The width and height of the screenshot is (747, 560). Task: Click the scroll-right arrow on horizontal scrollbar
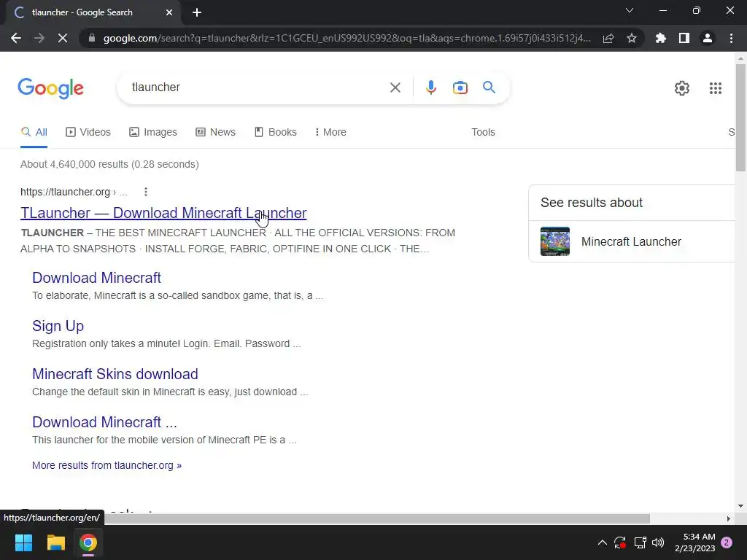tap(729, 518)
